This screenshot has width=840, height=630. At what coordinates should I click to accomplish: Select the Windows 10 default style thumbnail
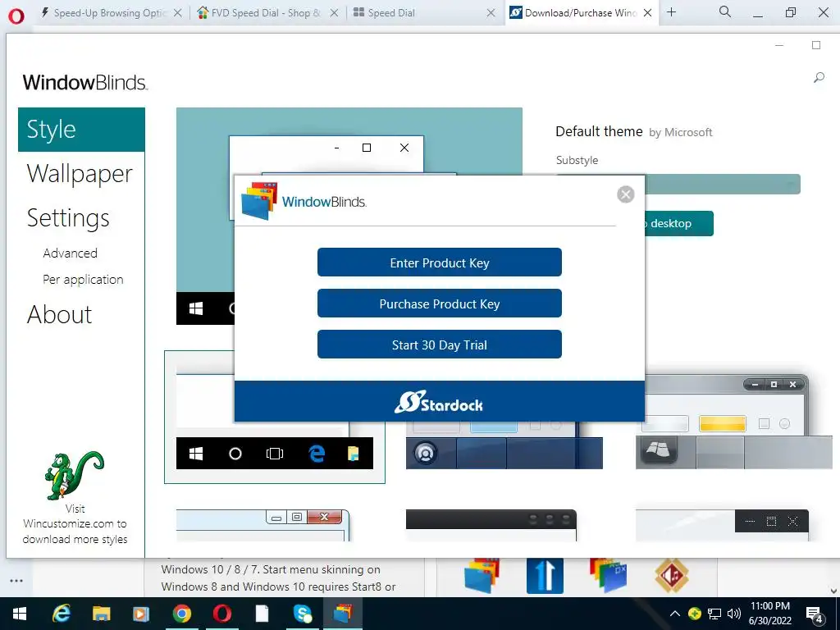(x=274, y=417)
